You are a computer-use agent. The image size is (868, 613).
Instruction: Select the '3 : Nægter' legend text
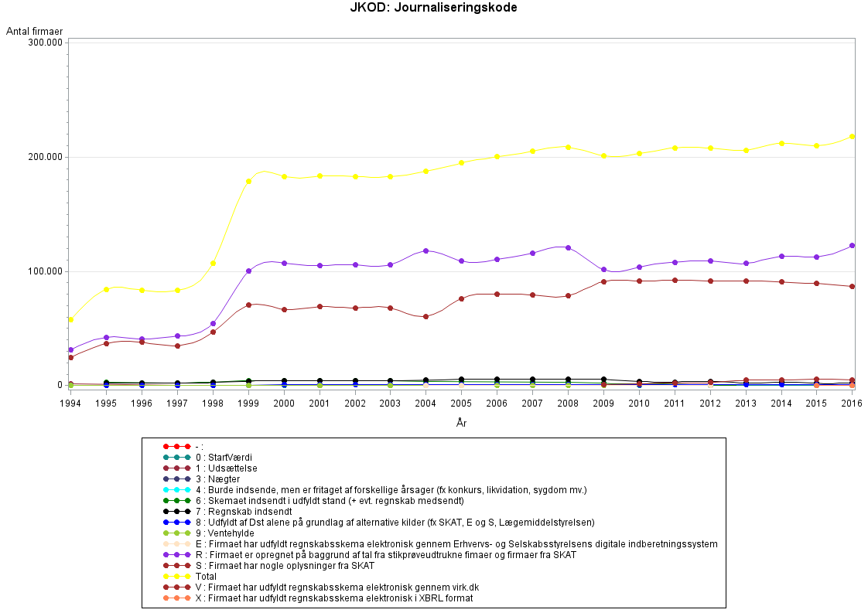coord(217,479)
